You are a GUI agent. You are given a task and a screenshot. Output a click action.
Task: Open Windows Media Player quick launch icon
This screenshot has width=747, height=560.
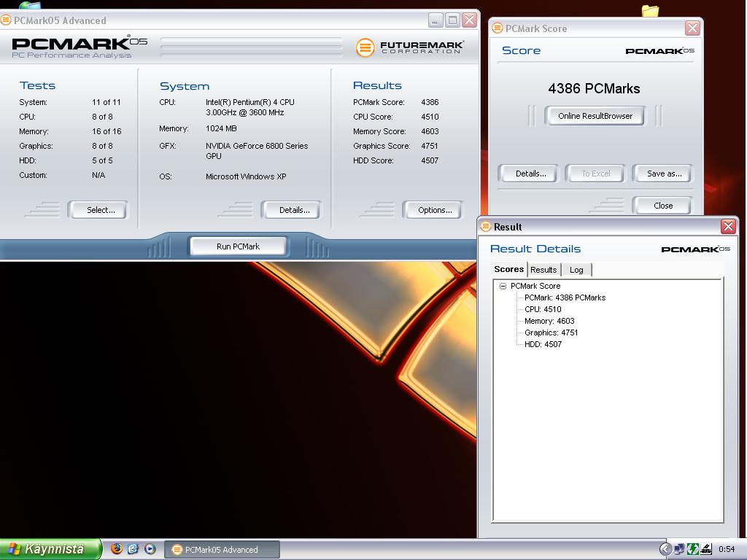(x=150, y=549)
